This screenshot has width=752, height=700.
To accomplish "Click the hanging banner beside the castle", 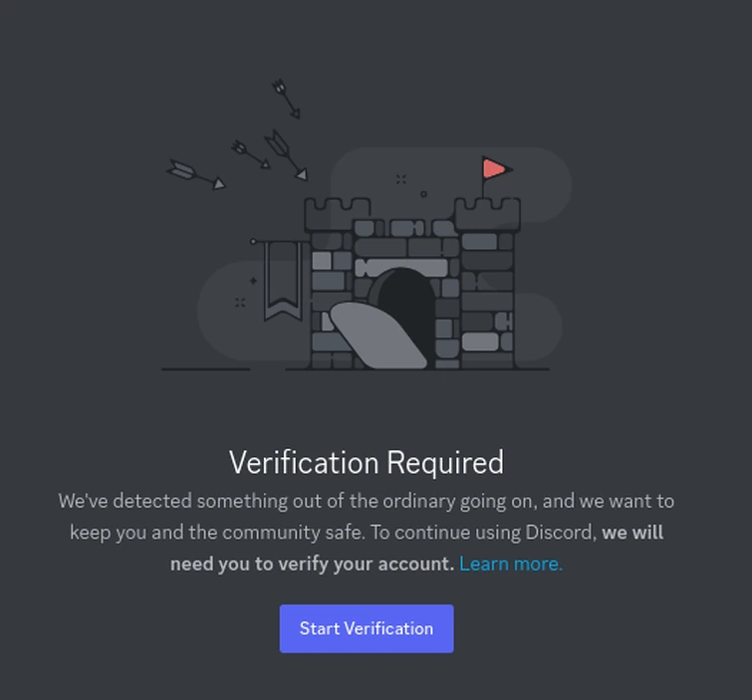I will tap(283, 281).
